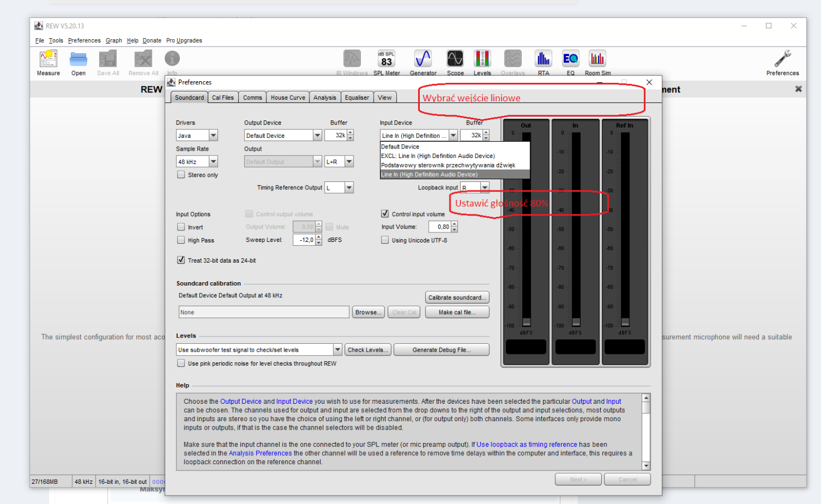Click the Measure toolbar icon
Screen dimensions: 821x504
tap(48, 62)
